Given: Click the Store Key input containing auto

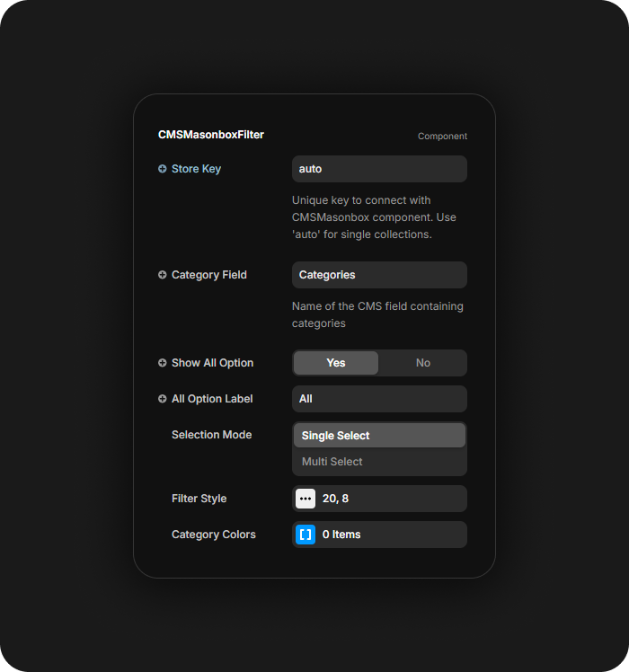Looking at the screenshot, I should (x=379, y=169).
